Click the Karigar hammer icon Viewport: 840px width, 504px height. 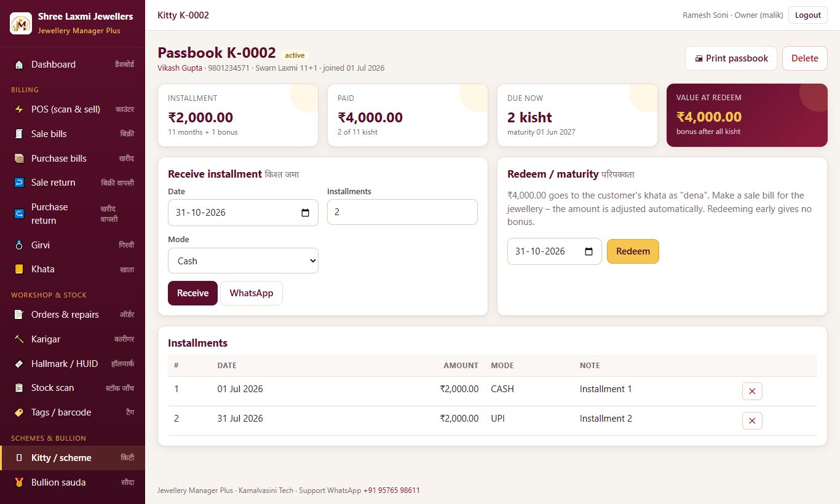pos(19,339)
